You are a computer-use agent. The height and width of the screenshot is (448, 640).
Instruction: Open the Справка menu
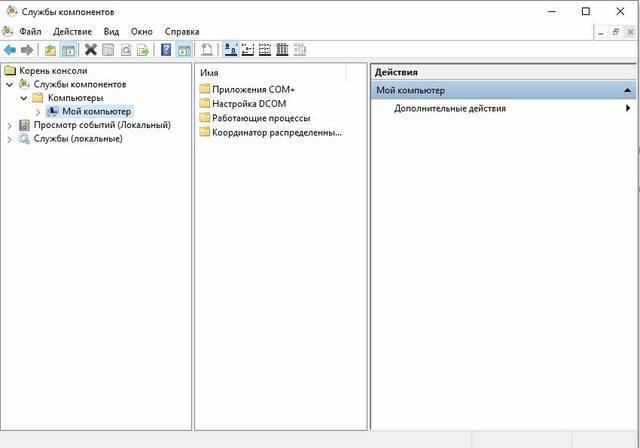click(x=182, y=31)
